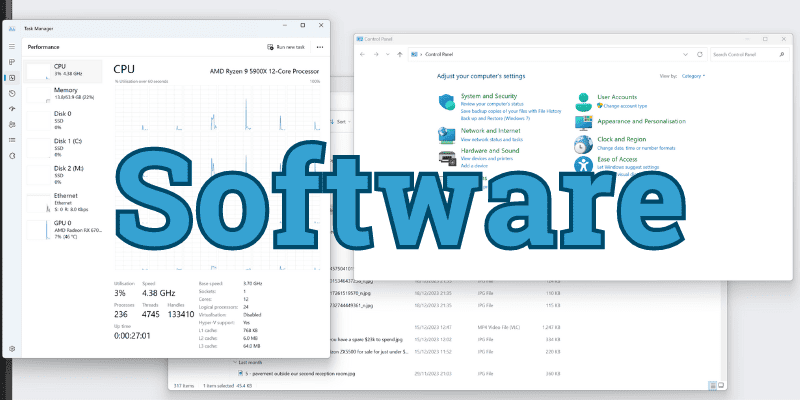Screen dimensions: 800x400
Task: Click Appearance and Personalisation monitor icon
Action: point(583,122)
